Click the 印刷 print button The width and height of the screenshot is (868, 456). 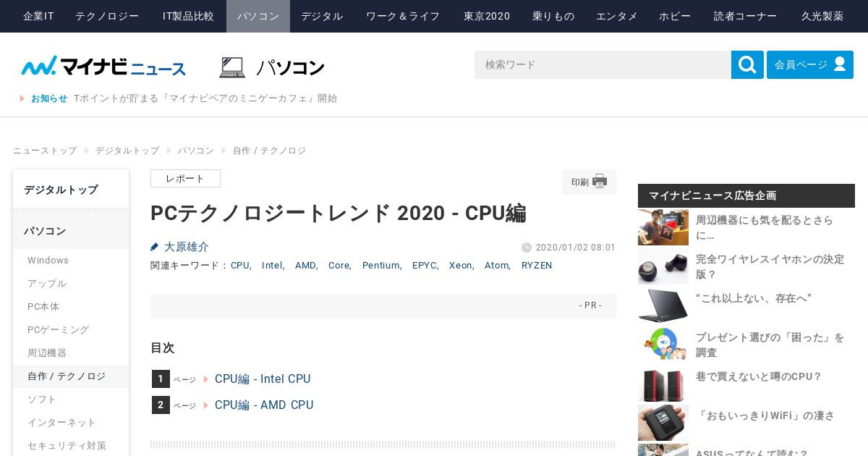coord(589,182)
